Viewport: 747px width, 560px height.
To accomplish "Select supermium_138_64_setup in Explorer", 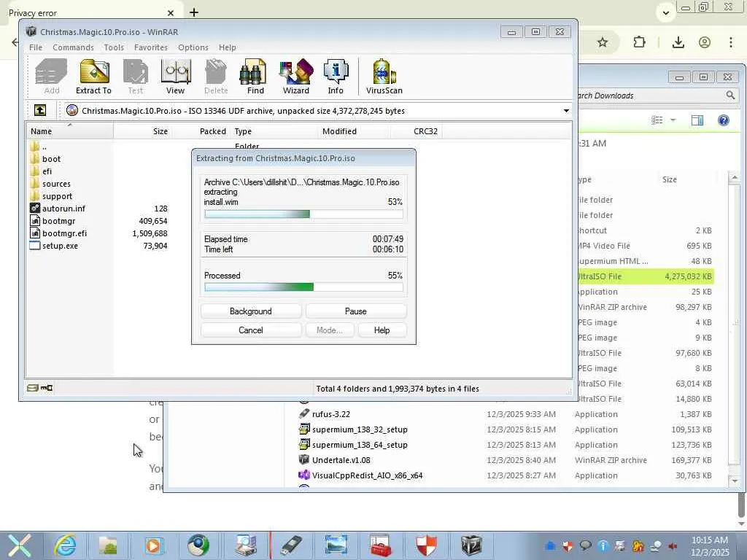I will (360, 444).
